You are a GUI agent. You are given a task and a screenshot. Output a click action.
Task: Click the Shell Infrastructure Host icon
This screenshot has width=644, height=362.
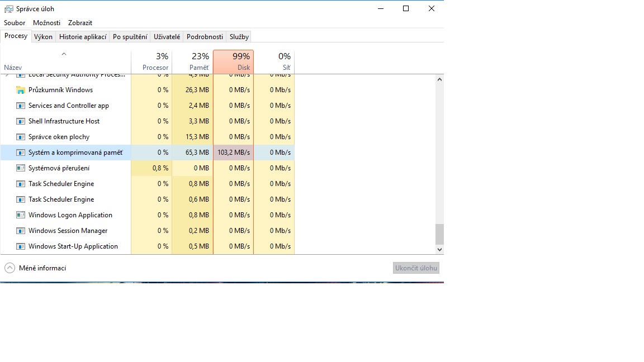click(21, 121)
